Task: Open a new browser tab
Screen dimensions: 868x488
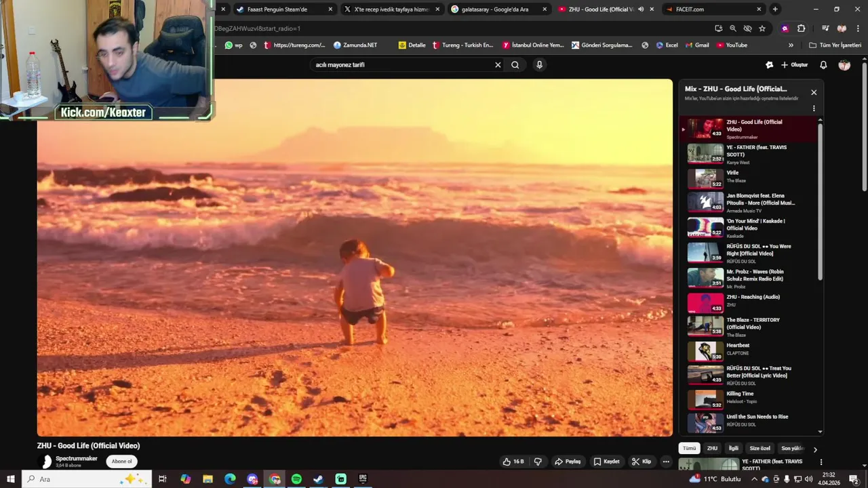Action: coord(775,9)
